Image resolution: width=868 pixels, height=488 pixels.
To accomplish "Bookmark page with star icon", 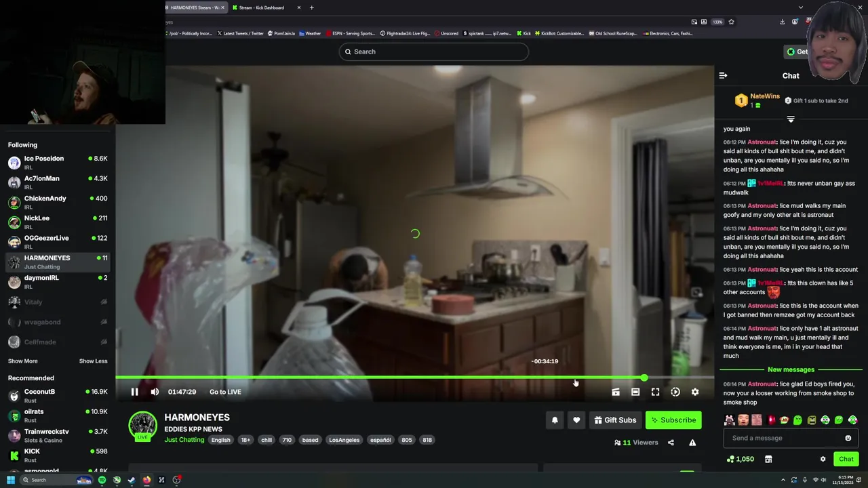I will click(731, 22).
